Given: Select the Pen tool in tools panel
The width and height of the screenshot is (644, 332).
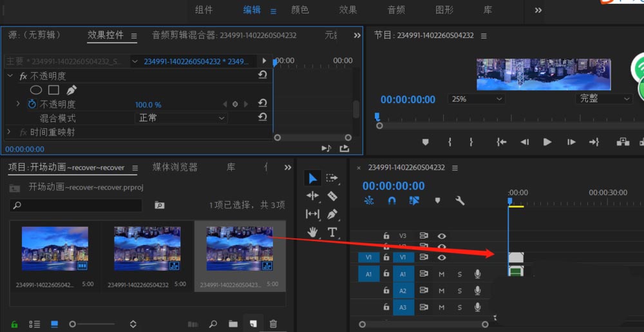Looking at the screenshot, I should pos(332,214).
